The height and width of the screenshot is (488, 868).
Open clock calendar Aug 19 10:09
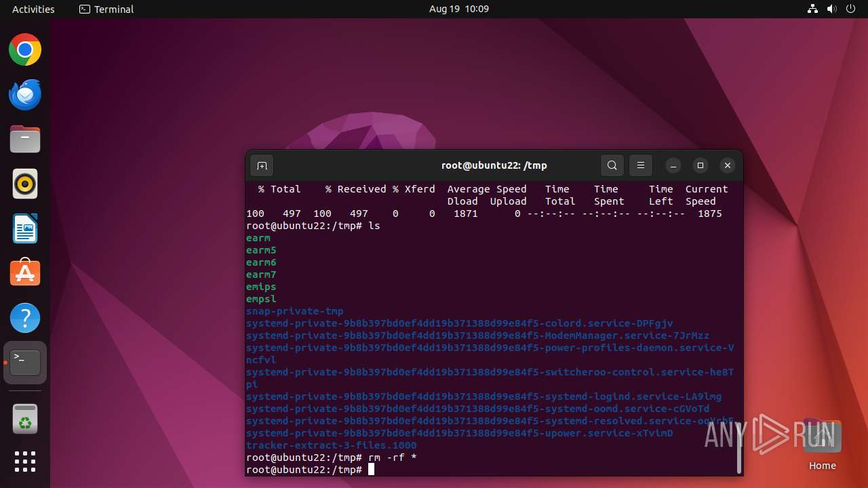point(459,9)
